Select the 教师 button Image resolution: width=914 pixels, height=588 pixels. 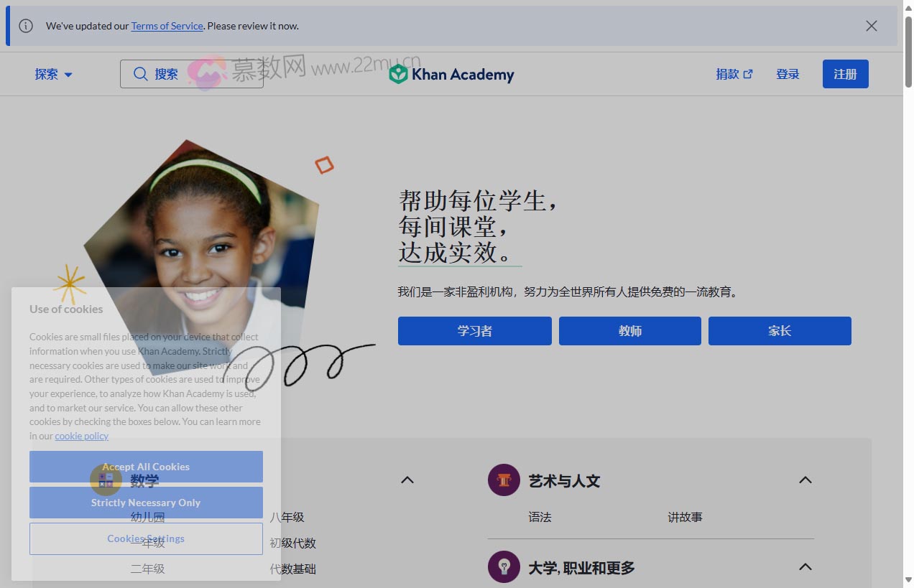click(629, 331)
